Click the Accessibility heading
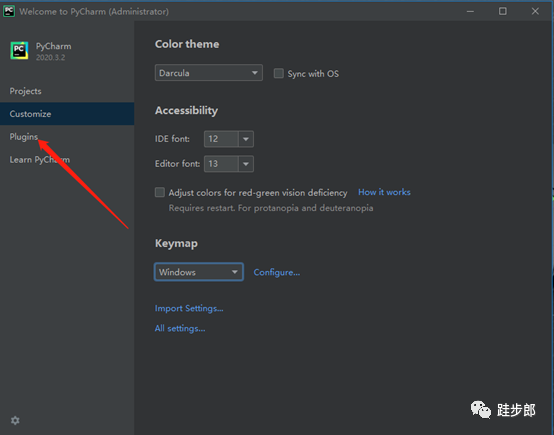 point(186,111)
